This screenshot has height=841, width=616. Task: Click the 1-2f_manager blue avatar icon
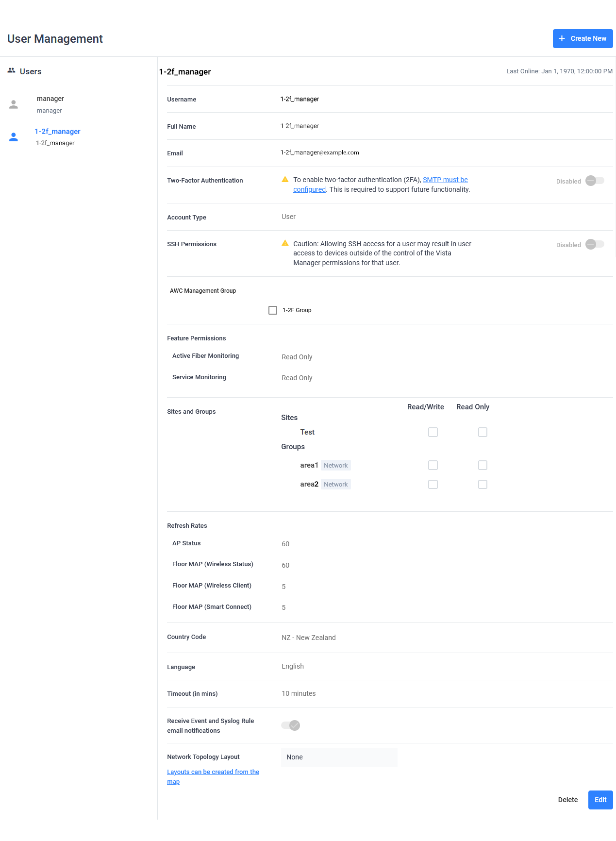(14, 137)
